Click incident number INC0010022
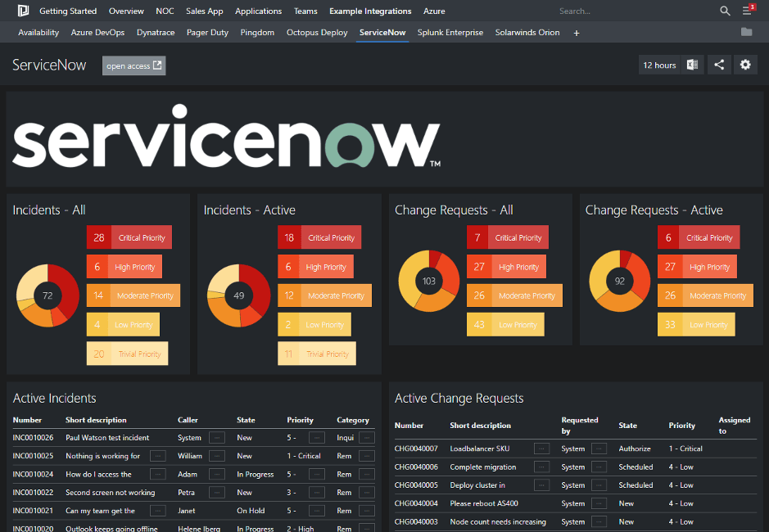 pyautogui.click(x=33, y=492)
